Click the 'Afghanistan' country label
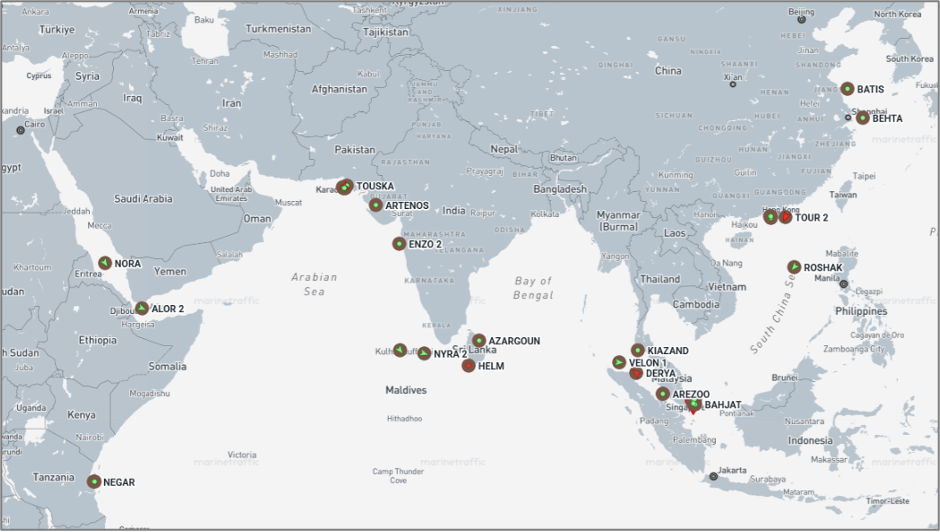This screenshot has height=532, width=940. [339, 89]
